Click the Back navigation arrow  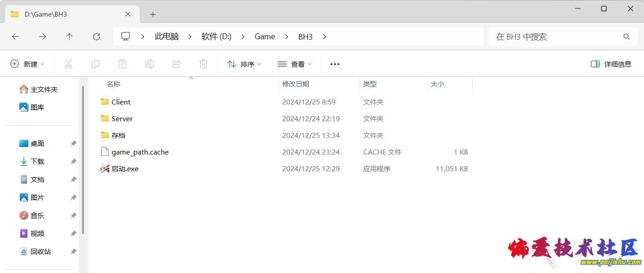16,37
